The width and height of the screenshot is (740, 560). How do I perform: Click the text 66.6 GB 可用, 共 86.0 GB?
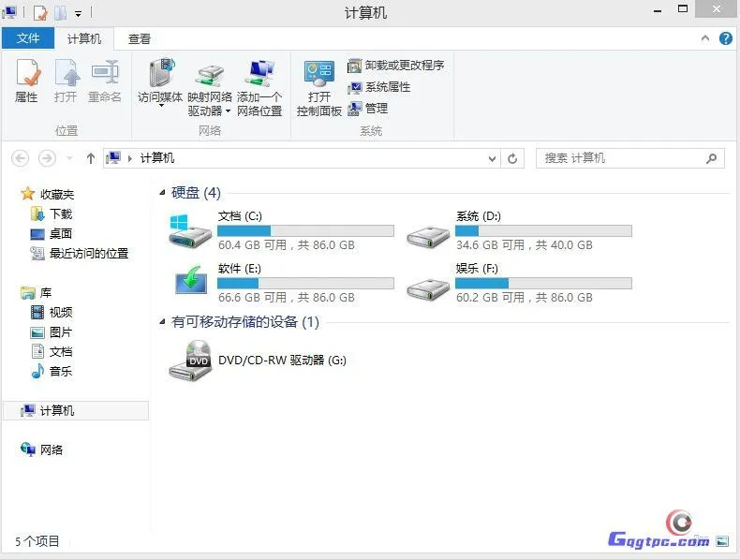pos(287,298)
